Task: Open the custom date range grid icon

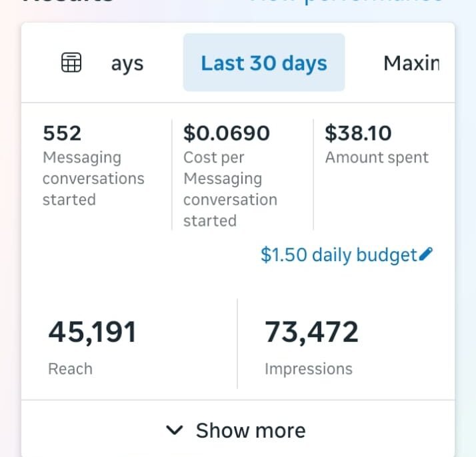Action: (71, 63)
